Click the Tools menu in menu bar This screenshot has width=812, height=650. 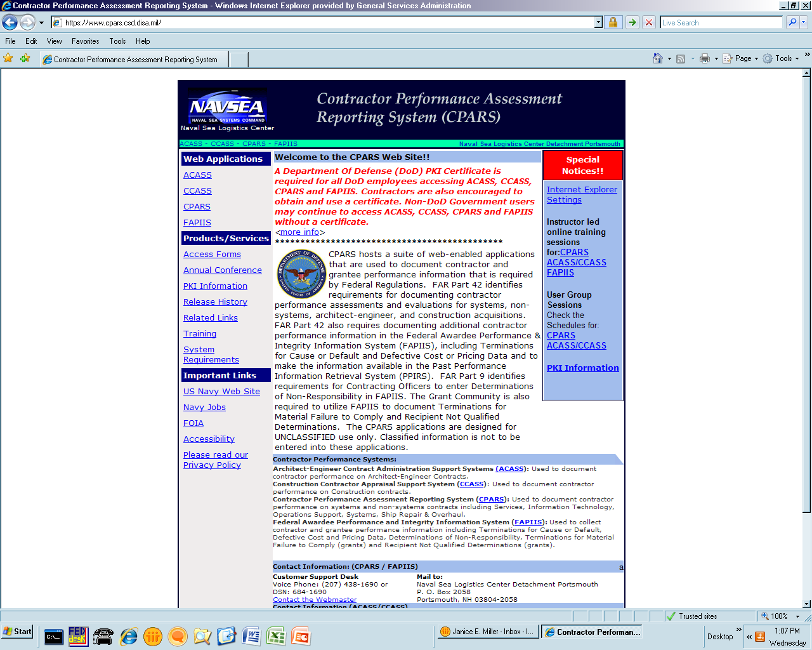(117, 41)
